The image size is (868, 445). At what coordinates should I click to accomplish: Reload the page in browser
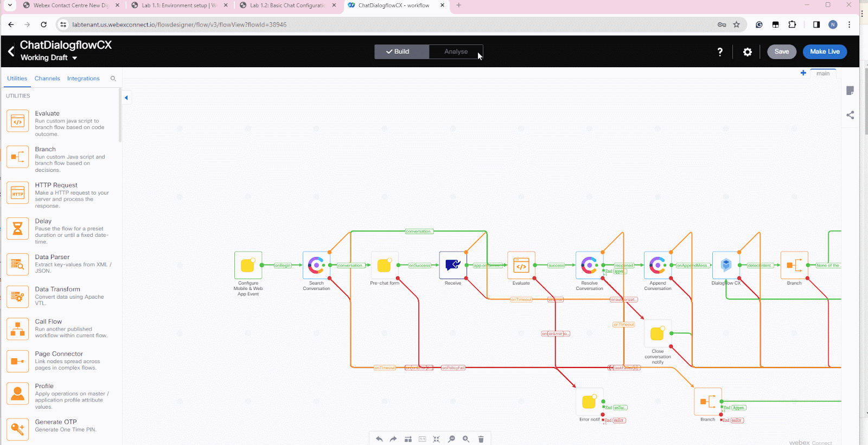click(x=44, y=24)
